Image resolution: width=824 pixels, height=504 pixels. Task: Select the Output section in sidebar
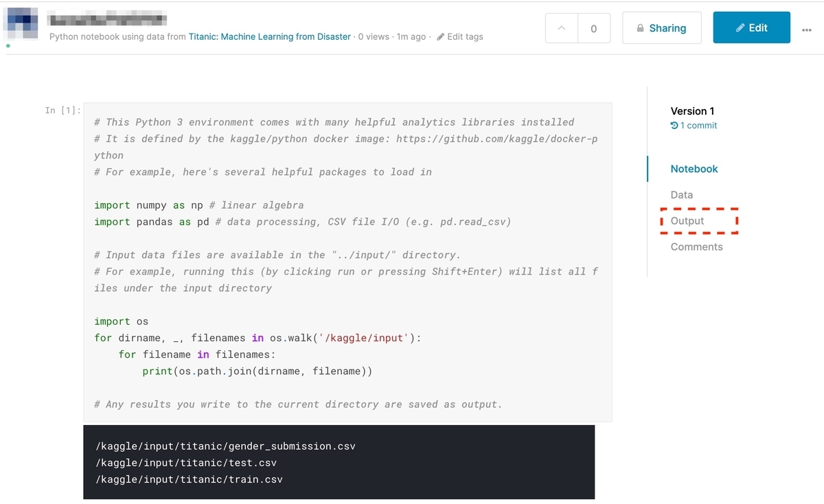pos(687,221)
